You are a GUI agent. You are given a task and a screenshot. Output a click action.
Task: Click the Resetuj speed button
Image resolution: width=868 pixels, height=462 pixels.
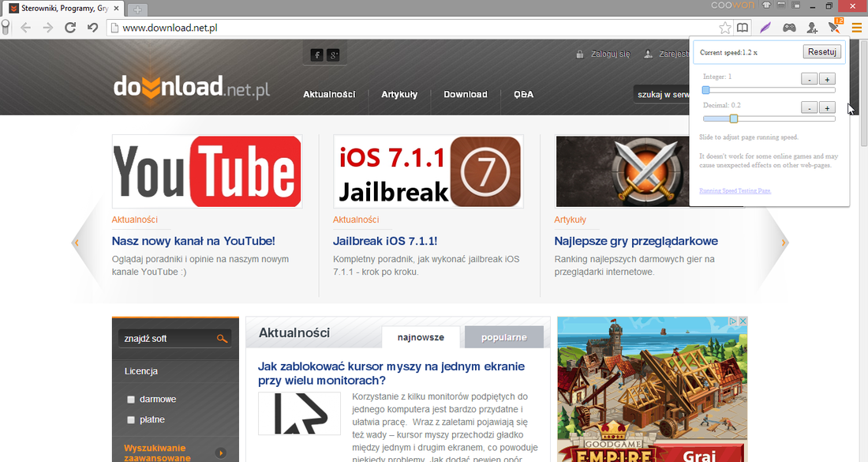822,51
